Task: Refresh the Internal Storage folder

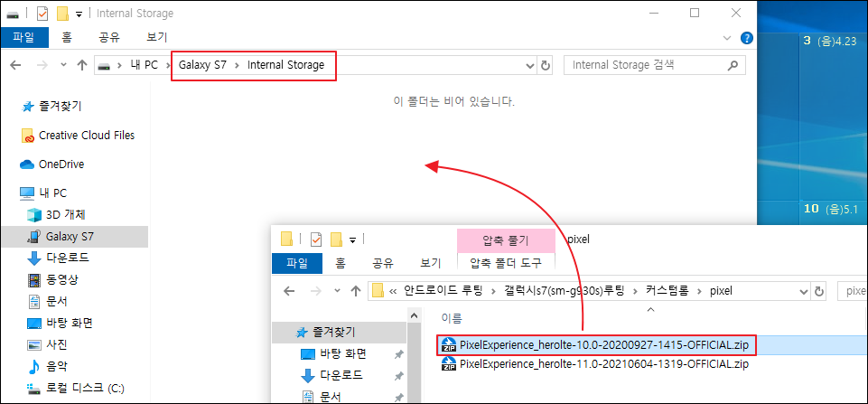Action: [x=546, y=65]
